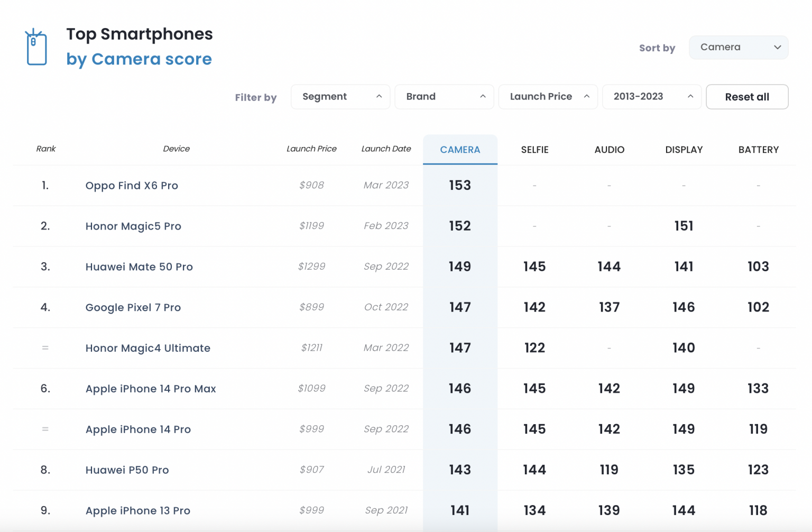The width and height of the screenshot is (812, 532).
Task: Open Google Pixel 7 Pro details
Action: 133,307
